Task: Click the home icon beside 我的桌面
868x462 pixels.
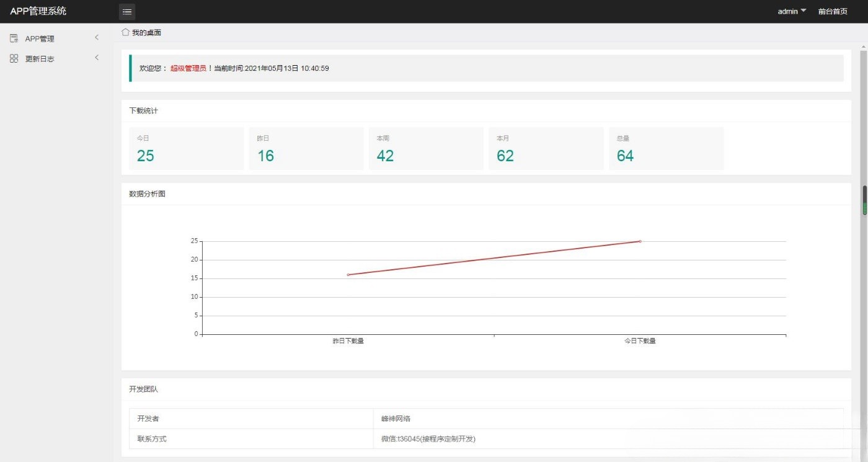Action: 125,32
